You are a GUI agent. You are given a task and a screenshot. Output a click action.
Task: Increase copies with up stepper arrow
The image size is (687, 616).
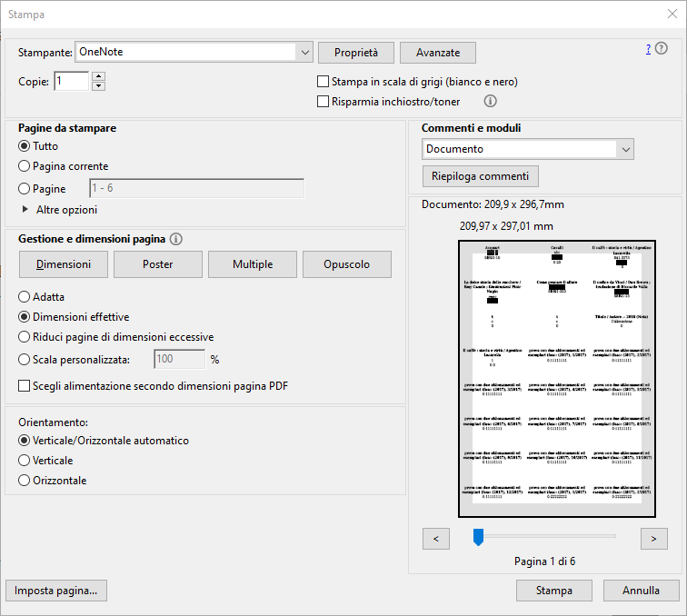point(99,76)
